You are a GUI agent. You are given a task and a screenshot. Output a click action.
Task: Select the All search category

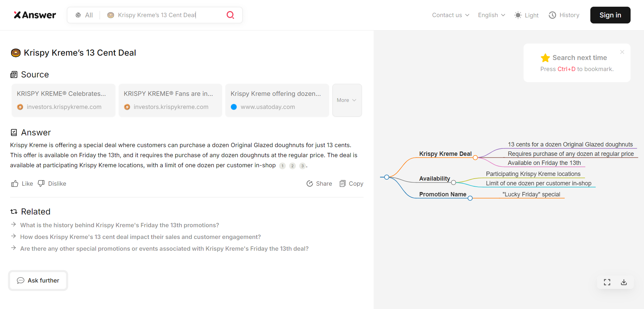(x=84, y=15)
